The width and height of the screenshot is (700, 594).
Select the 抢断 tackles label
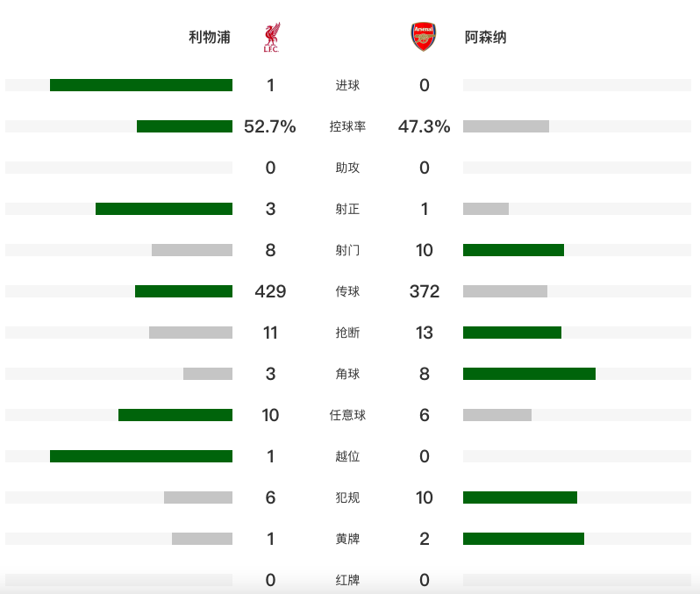coord(347,333)
